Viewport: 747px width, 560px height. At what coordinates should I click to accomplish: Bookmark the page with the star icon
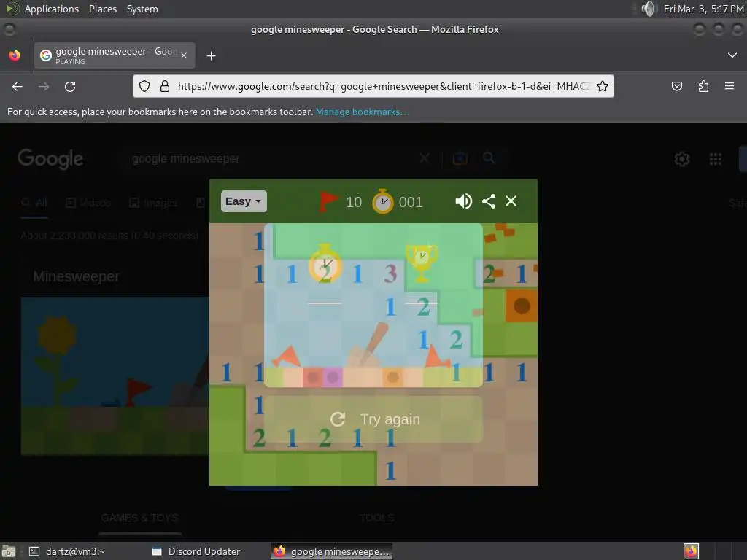click(602, 86)
